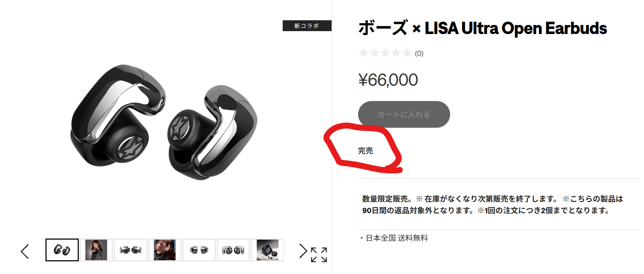Open reviews via the star rating
The width and height of the screenshot is (644, 274).
point(385,53)
